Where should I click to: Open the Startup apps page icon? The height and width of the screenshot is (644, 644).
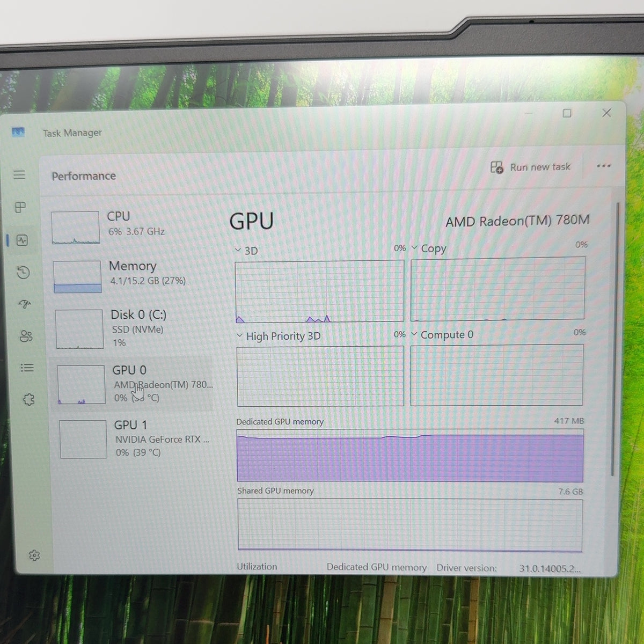[25, 304]
